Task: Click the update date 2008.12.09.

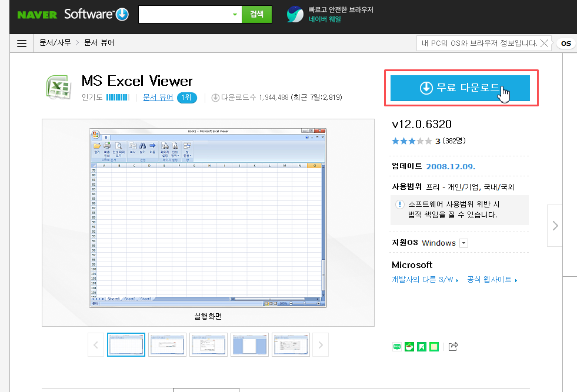Action: pos(451,166)
